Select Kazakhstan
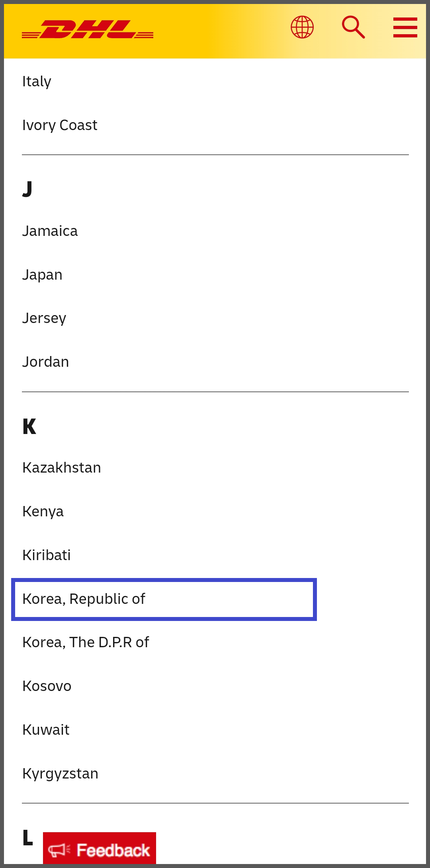The image size is (430, 868). pyautogui.click(x=62, y=468)
